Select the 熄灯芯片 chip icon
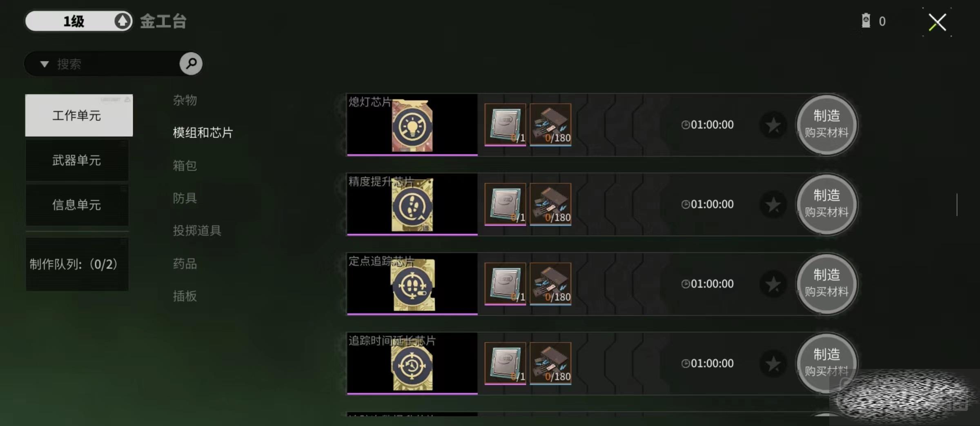This screenshot has height=426, width=980. [x=412, y=126]
